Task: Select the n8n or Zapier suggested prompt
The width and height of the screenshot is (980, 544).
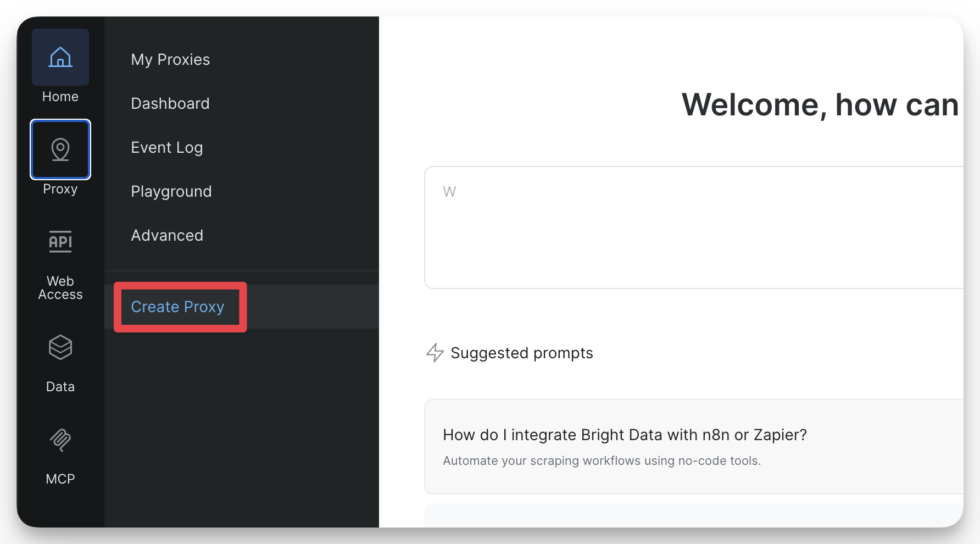Action: click(x=625, y=446)
